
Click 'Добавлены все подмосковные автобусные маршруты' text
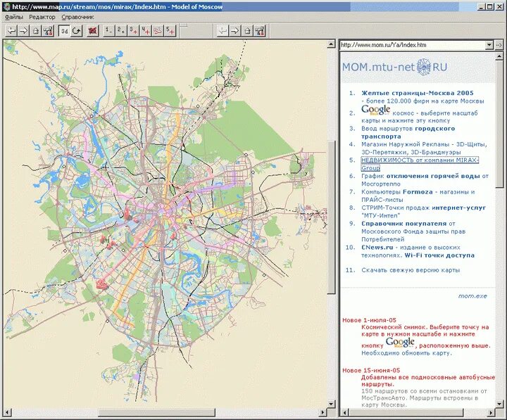[428, 381]
